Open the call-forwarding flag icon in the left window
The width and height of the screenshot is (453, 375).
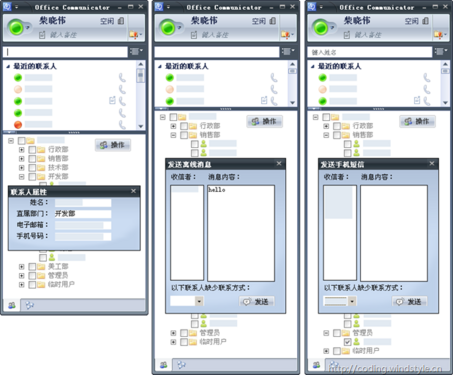coord(135,34)
